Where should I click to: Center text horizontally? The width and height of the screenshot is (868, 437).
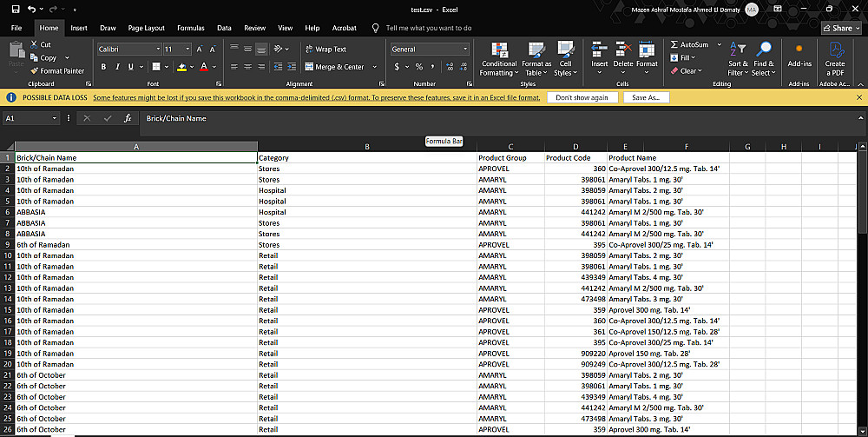(x=248, y=67)
